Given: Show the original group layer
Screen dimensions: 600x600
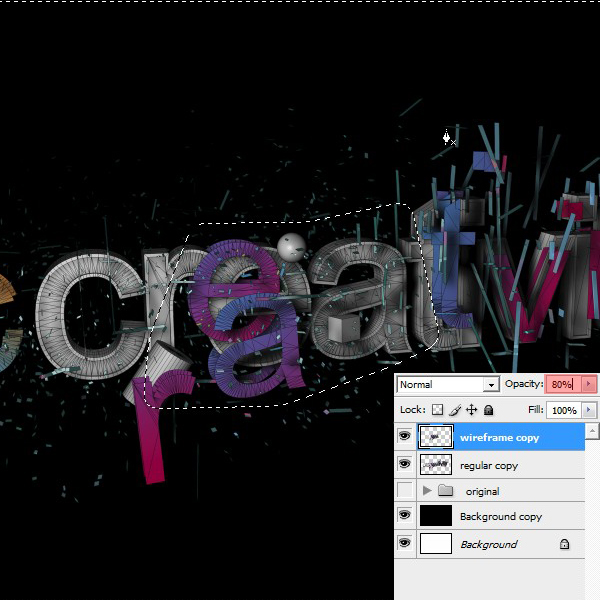Looking at the screenshot, I should (x=405, y=490).
